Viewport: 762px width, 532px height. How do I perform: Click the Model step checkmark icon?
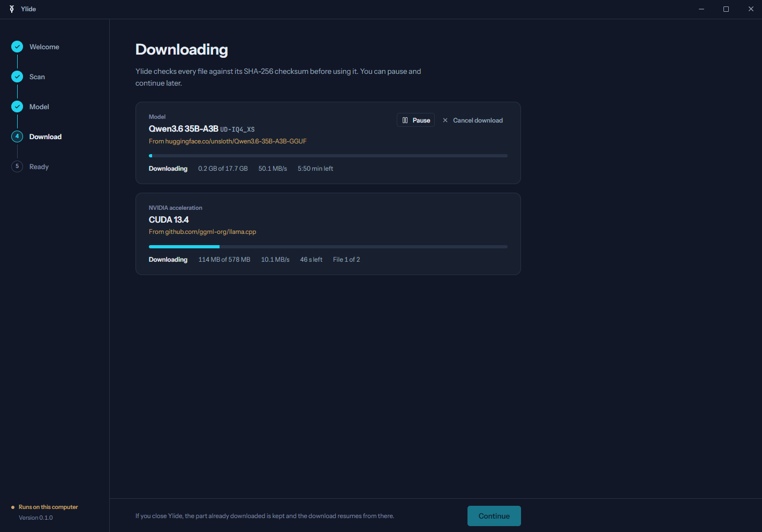[17, 107]
